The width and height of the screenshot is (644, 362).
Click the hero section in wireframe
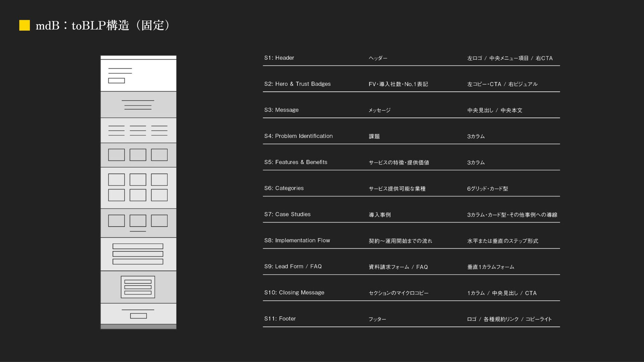pyautogui.click(x=138, y=75)
